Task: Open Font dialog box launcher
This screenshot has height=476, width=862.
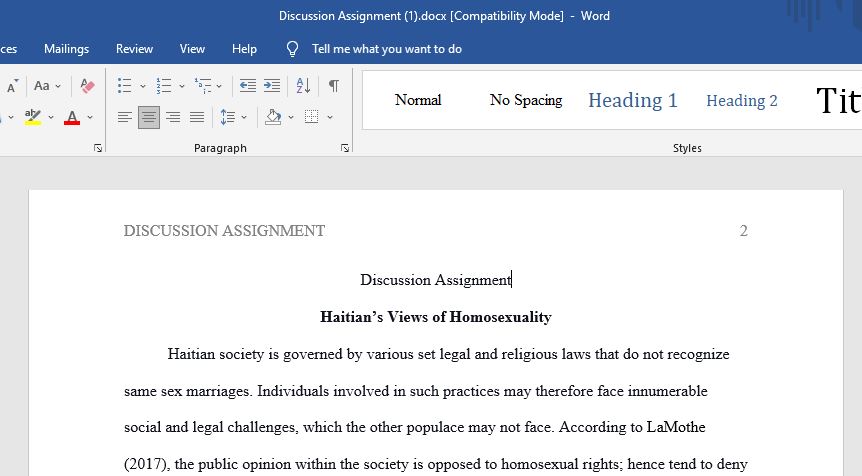Action: (x=98, y=148)
